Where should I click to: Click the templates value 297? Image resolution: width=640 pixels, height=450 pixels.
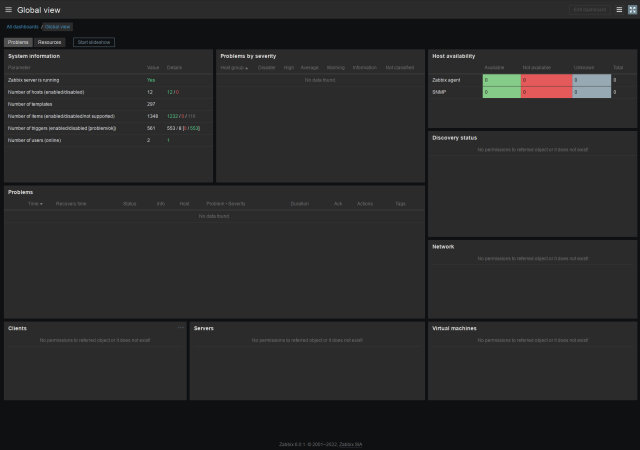tap(151, 104)
